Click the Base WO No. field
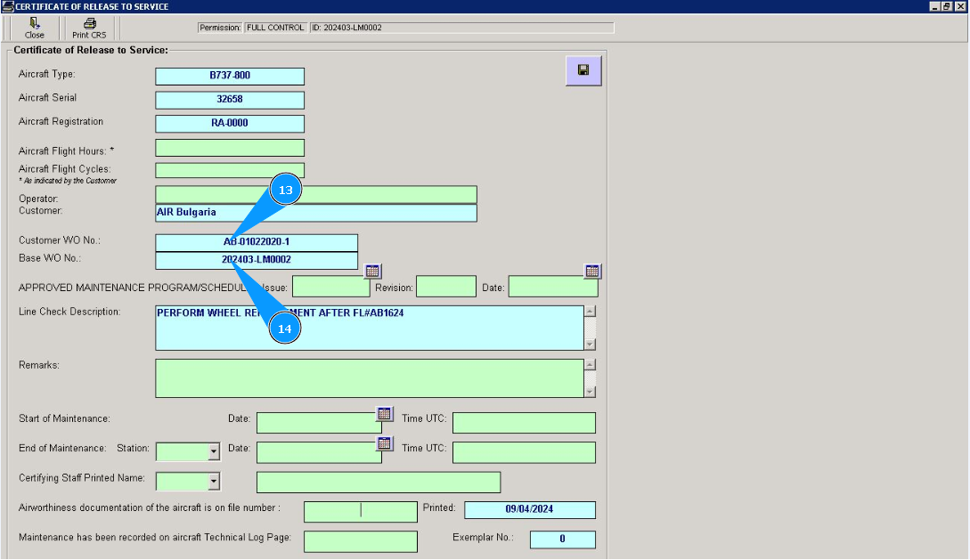This screenshot has height=560, width=970. (x=257, y=260)
